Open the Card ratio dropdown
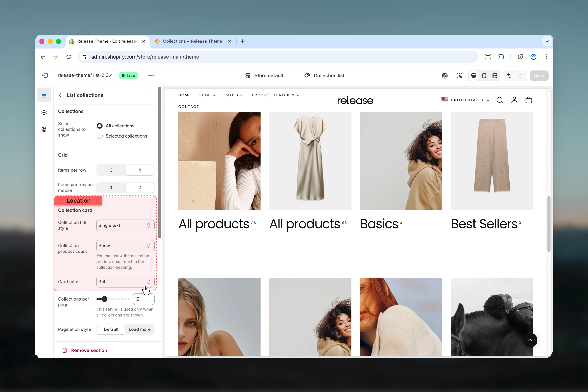 pyautogui.click(x=125, y=282)
